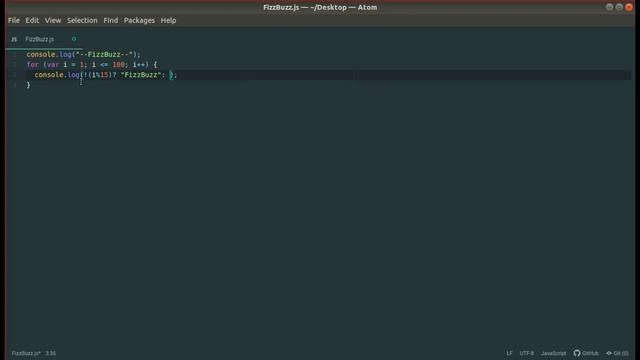Viewport: 640px width, 360px height.
Task: Click the closing brace on line 4
Action: pos(29,85)
